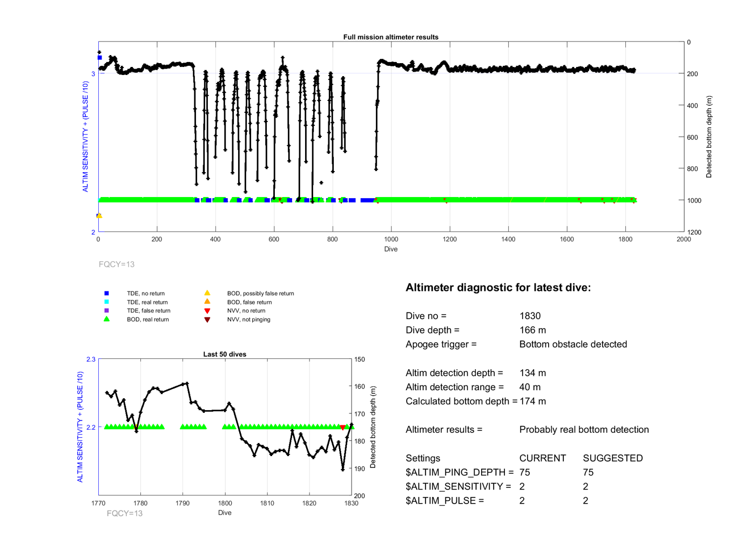Click the 'Full mission altimeter results' title

click(x=390, y=37)
